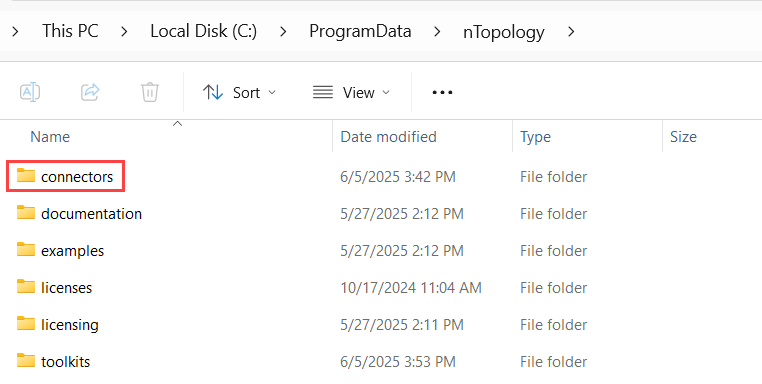
Task: Open the Sort dropdown menu
Action: click(239, 92)
